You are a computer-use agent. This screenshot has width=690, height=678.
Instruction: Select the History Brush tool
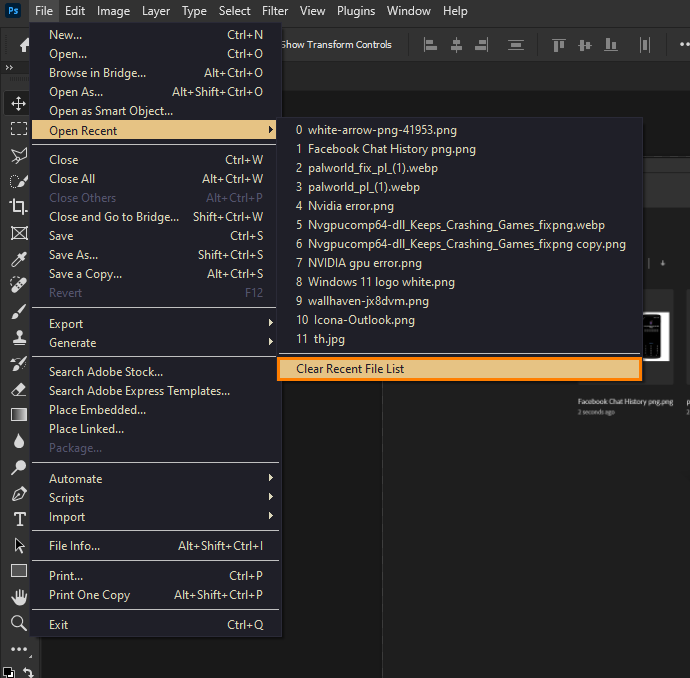pos(18,363)
